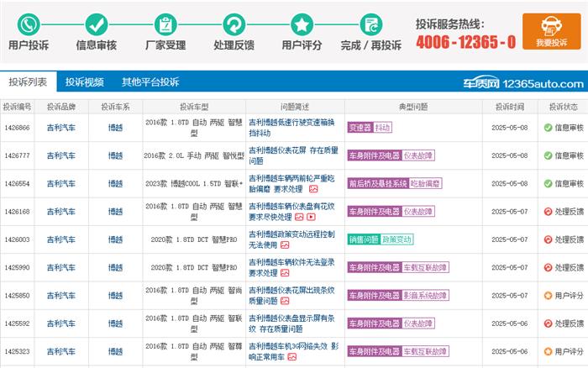Click the 投诉时间 column header

pos(510,107)
